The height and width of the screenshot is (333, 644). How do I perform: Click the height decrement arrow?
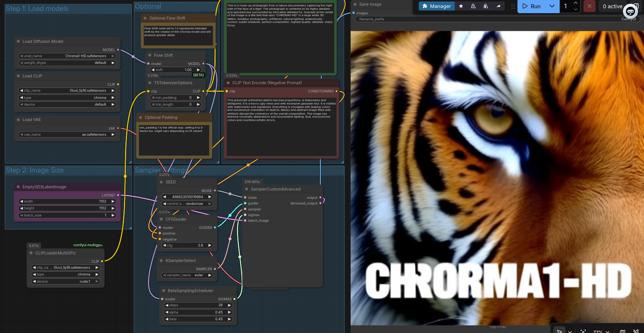click(x=21, y=208)
